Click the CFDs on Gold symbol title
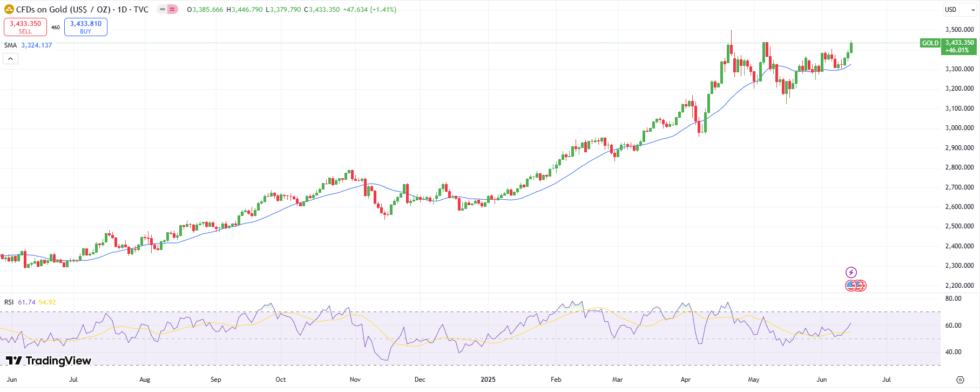 click(x=82, y=9)
